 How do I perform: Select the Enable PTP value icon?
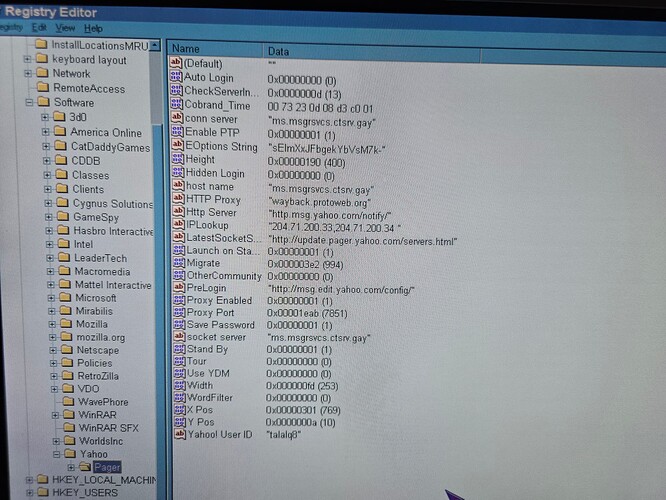tap(177, 131)
